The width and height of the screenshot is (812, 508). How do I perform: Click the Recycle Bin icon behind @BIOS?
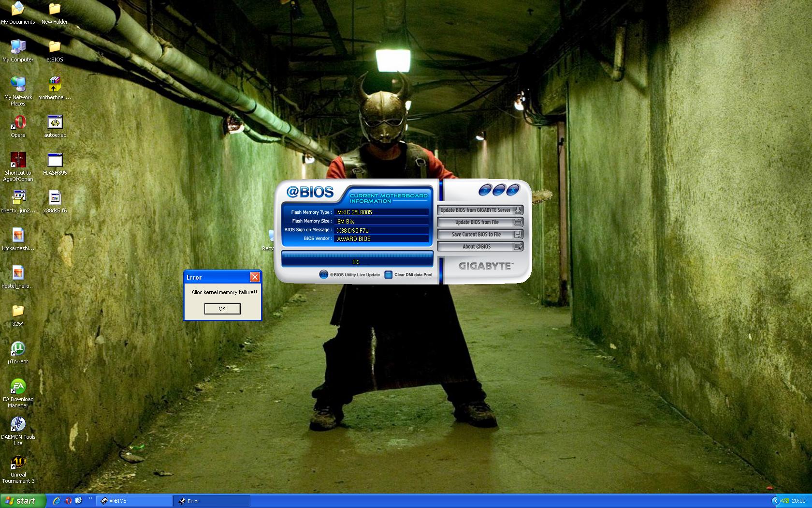coord(269,240)
